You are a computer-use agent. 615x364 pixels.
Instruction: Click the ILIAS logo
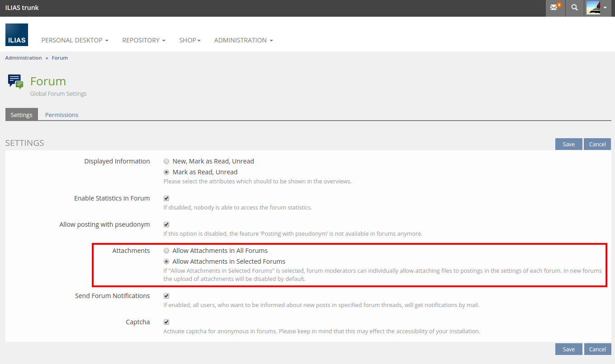17,35
